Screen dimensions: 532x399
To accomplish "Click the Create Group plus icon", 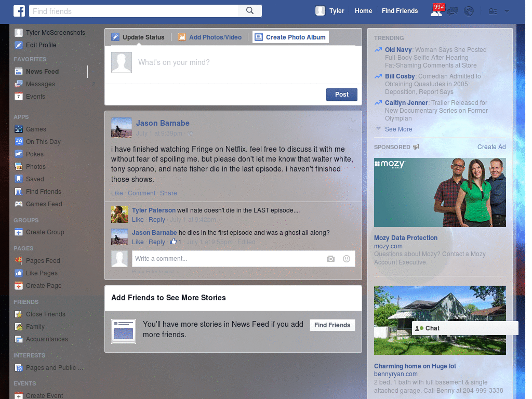I will pos(19,232).
